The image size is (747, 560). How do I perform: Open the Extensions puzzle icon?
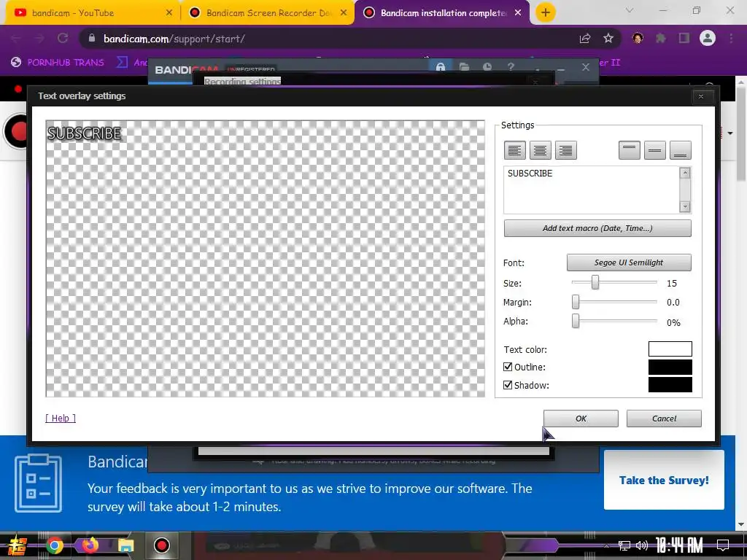(661, 39)
